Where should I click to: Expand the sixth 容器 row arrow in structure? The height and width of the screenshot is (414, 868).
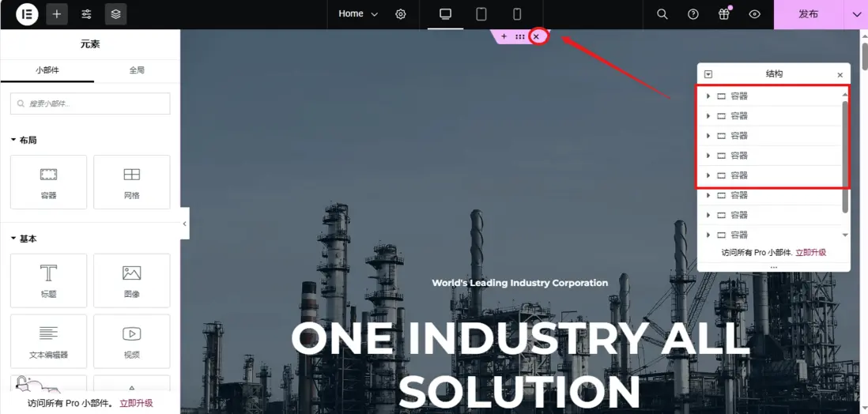tap(708, 195)
